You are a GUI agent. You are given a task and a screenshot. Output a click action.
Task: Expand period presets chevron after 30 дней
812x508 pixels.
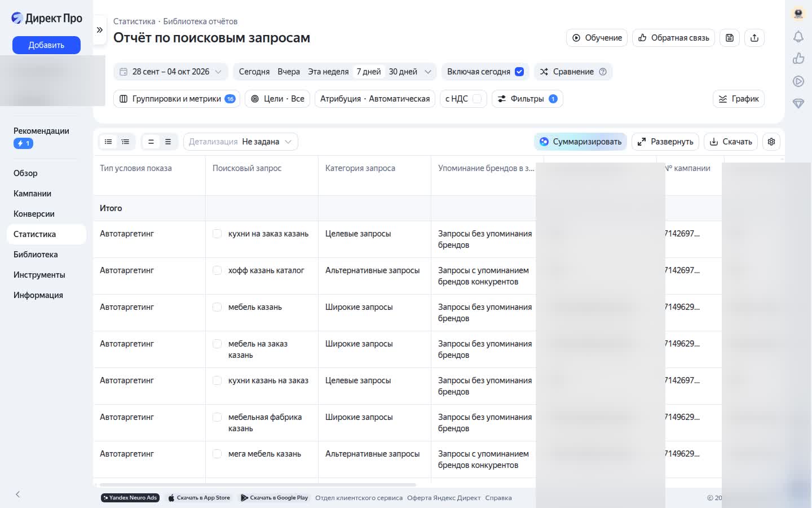coord(428,72)
